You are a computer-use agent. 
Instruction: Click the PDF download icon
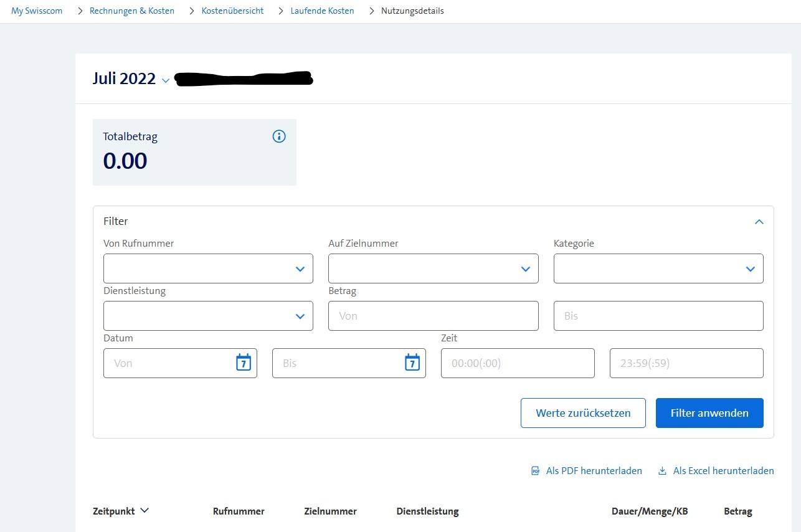[x=535, y=471]
